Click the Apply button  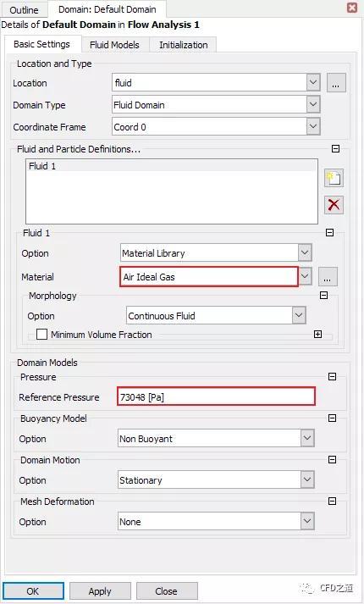[x=100, y=591]
